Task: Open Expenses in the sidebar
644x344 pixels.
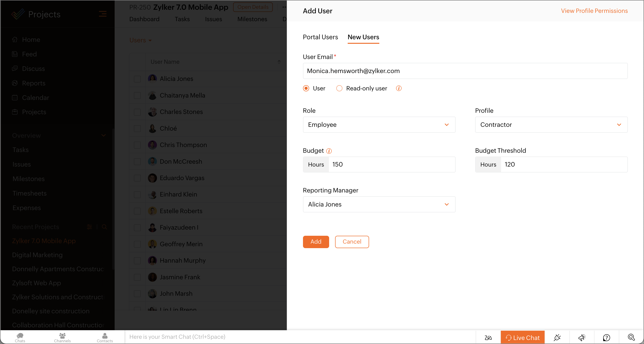Action: pyautogui.click(x=26, y=207)
